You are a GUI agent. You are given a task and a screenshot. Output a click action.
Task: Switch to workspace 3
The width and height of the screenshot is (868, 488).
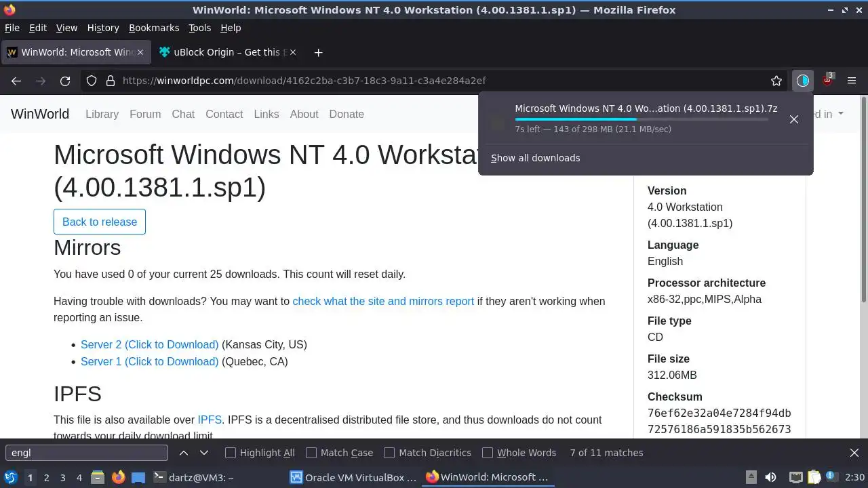coord(63,477)
